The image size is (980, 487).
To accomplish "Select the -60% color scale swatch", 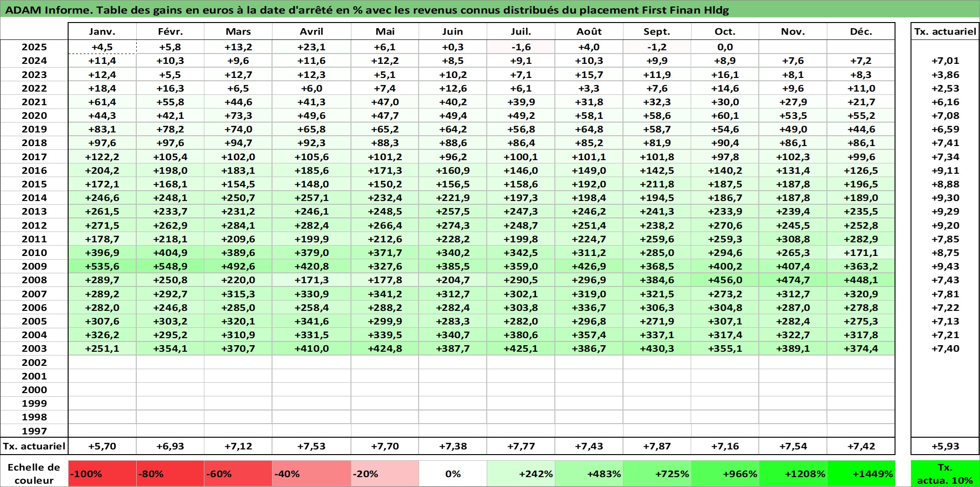I will click(238, 473).
